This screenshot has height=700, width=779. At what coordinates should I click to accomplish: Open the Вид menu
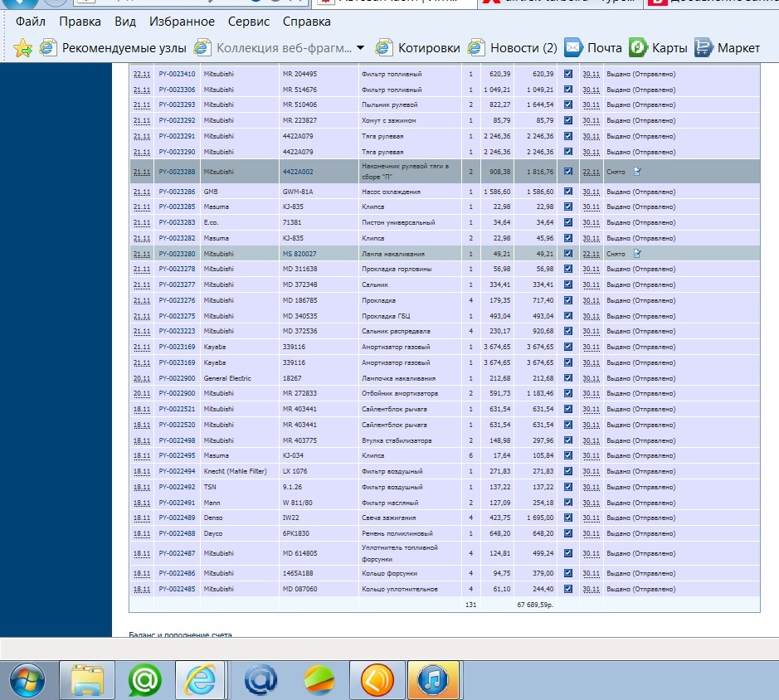(125, 22)
